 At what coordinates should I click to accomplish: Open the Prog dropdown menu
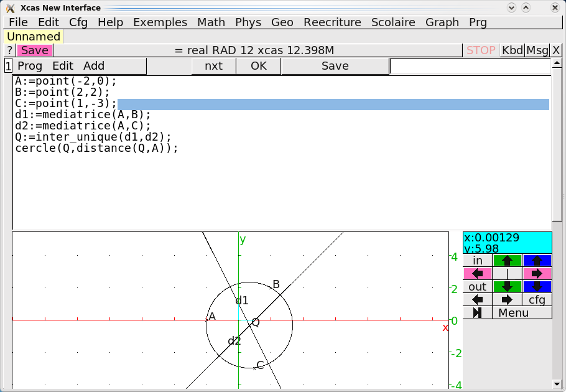click(30, 66)
